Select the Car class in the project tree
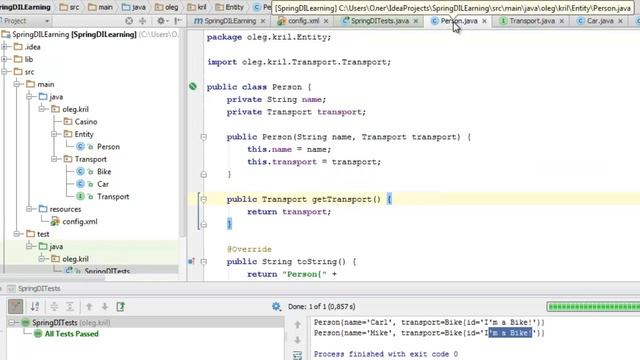Viewport: 640px width, 360px height. (x=103, y=184)
